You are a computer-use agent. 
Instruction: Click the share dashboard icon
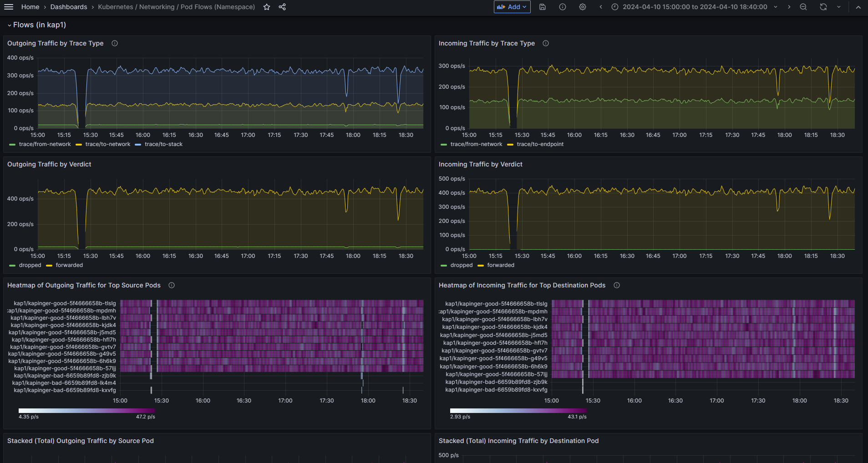click(282, 7)
